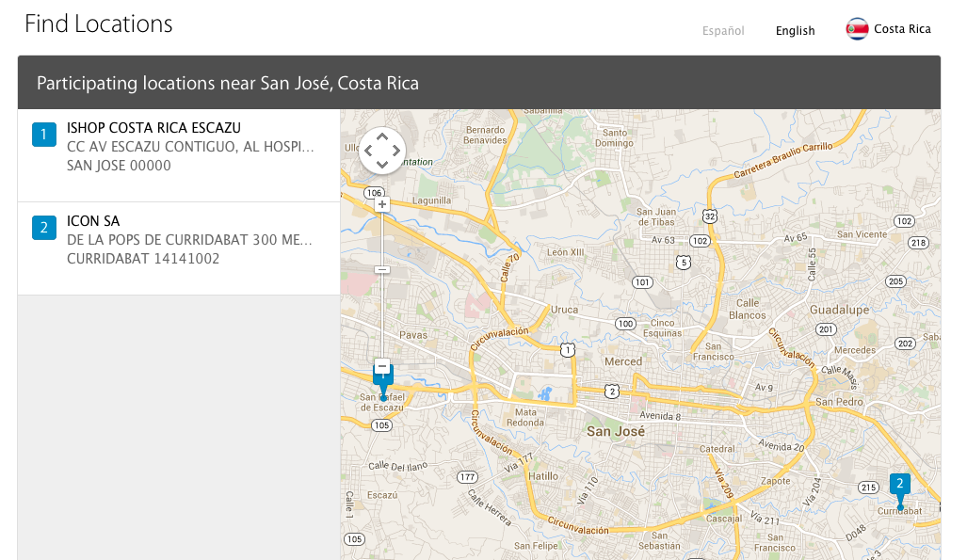Screen dimensions: 967x560
Task: Click the route 5 shield on map
Action: 683,262
